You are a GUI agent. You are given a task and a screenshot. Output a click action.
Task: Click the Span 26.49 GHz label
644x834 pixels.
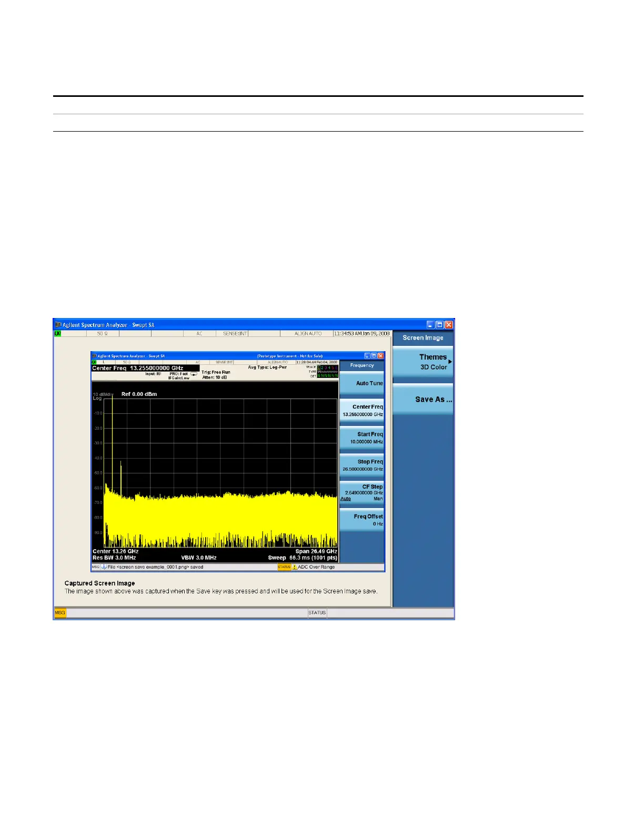pyautogui.click(x=316, y=551)
